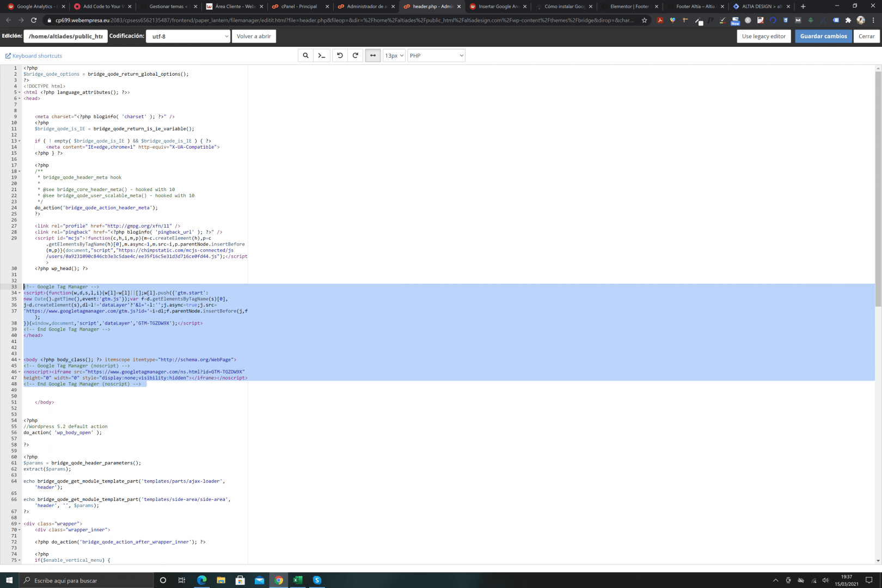882x588 pixels.
Task: Click the Volver a abrir button
Action: (254, 36)
